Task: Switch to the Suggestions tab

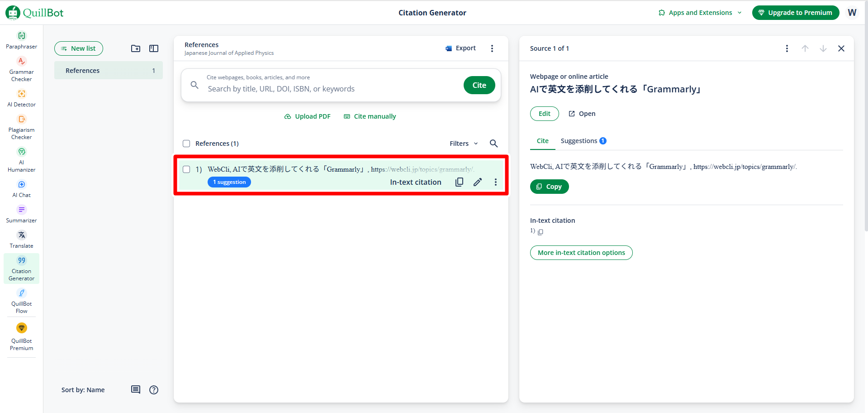Action: 583,141
